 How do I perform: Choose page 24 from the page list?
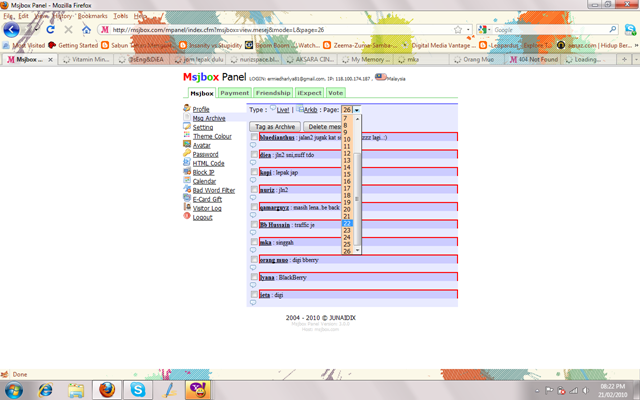pyautogui.click(x=347, y=237)
